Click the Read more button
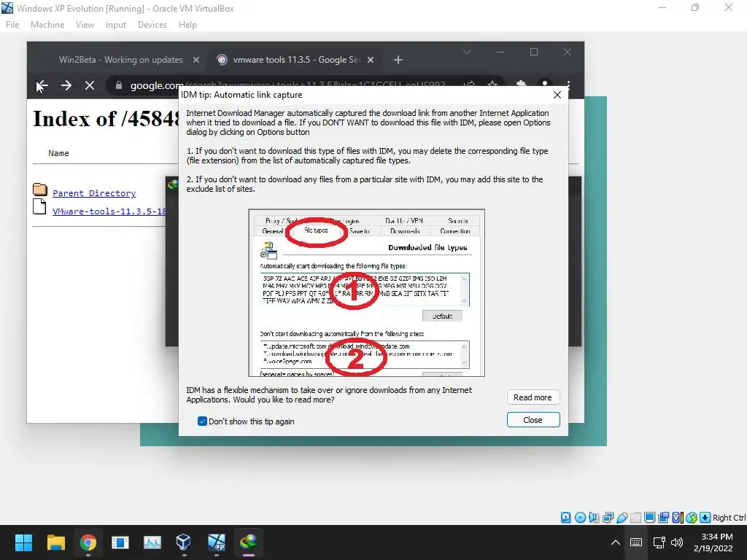 [x=533, y=397]
